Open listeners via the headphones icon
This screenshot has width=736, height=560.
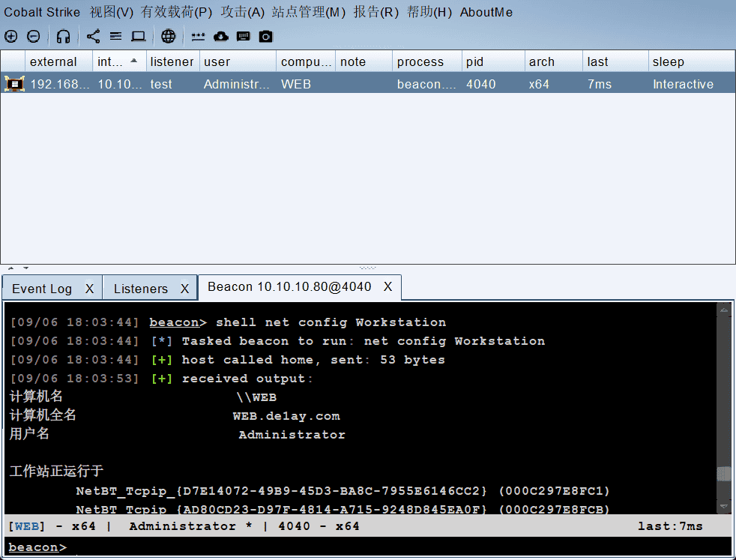tap(64, 36)
